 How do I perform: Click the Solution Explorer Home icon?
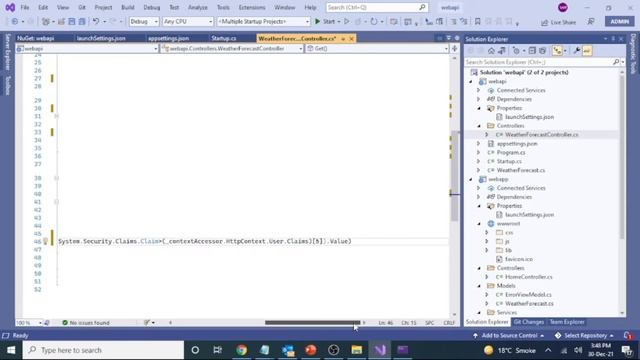tap(491, 51)
